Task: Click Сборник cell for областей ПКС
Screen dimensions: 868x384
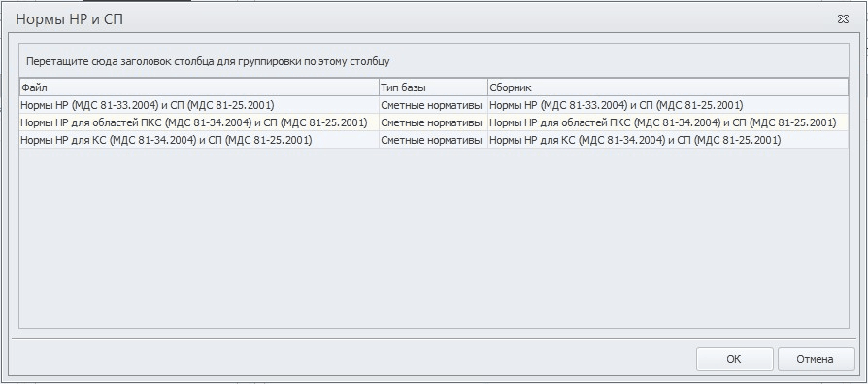Action: point(668,122)
